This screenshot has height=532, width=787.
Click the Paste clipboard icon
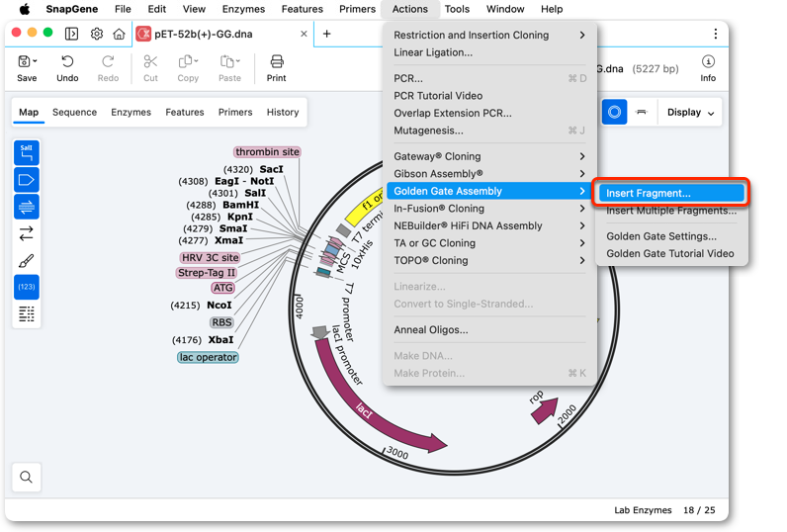pyautogui.click(x=226, y=61)
